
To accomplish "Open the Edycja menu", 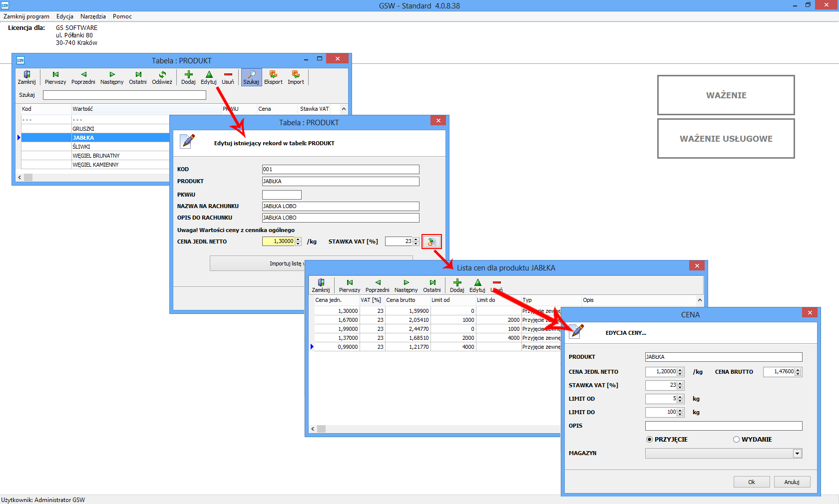I will (x=65, y=16).
